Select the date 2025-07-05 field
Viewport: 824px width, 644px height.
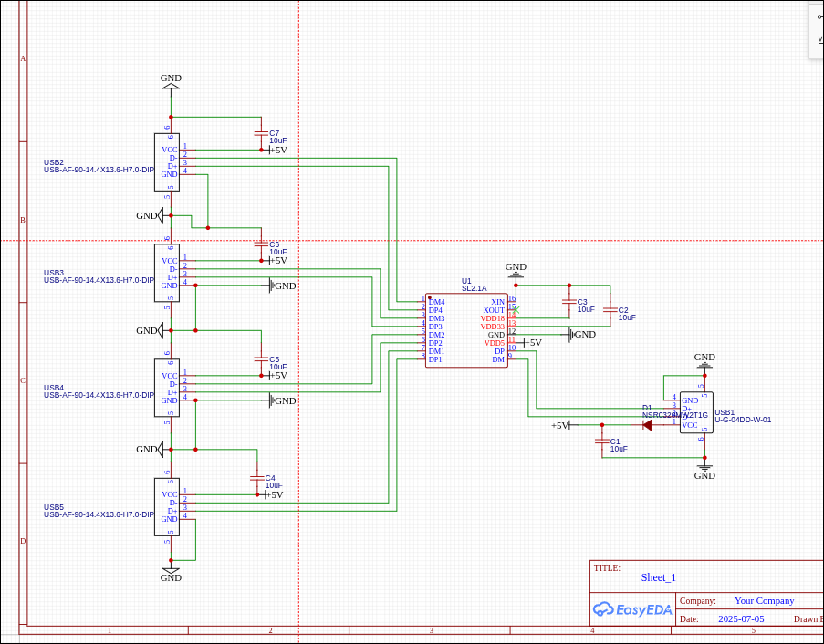coord(741,618)
